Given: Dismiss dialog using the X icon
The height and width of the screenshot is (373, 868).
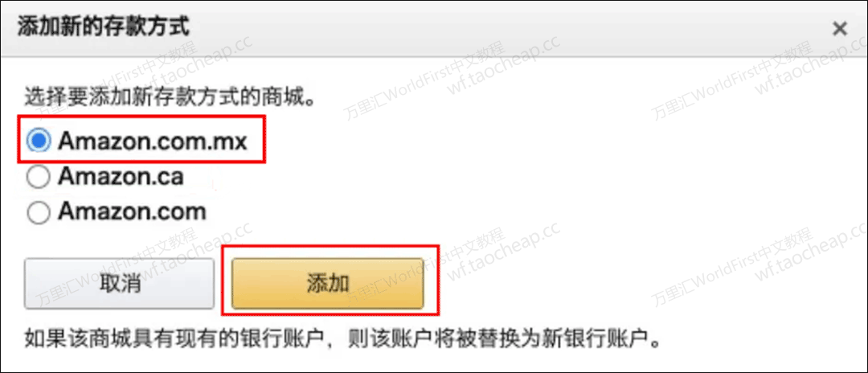Looking at the screenshot, I should (840, 29).
